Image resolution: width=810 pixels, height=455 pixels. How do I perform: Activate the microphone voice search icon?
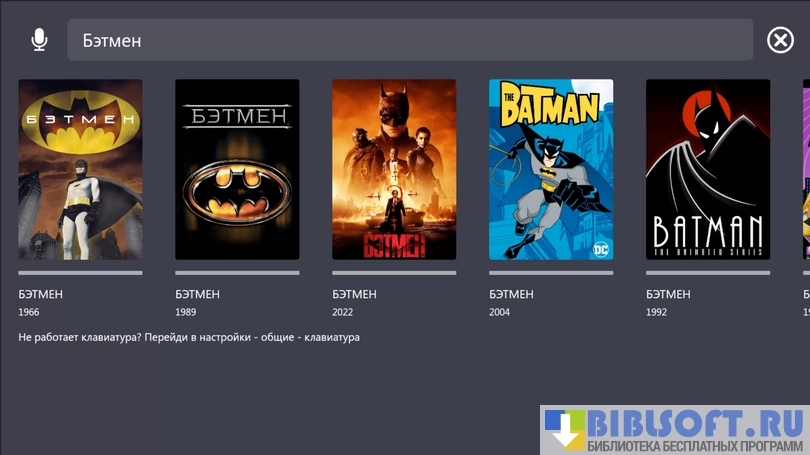pyautogui.click(x=39, y=40)
